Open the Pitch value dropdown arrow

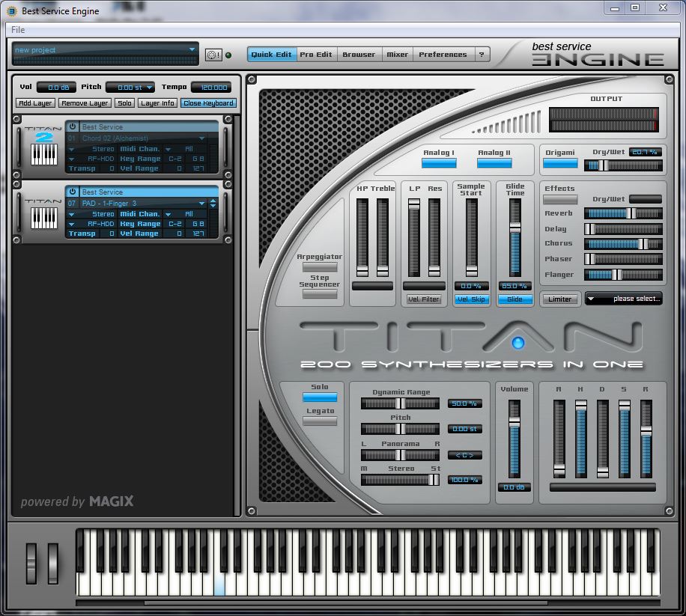tap(150, 88)
